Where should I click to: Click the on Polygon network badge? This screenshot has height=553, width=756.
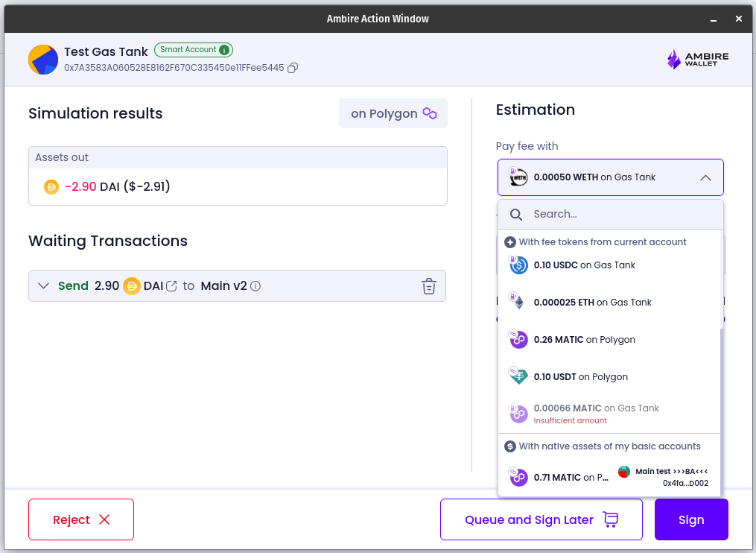click(393, 113)
